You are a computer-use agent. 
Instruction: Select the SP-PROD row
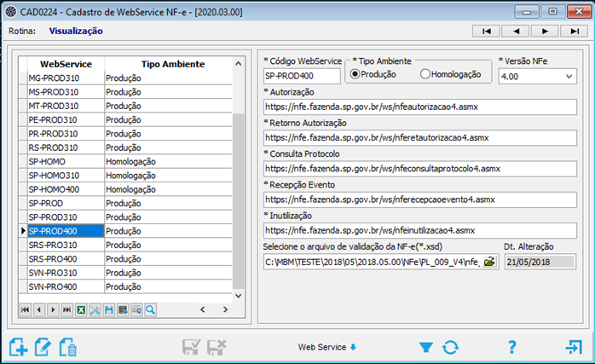125,204
